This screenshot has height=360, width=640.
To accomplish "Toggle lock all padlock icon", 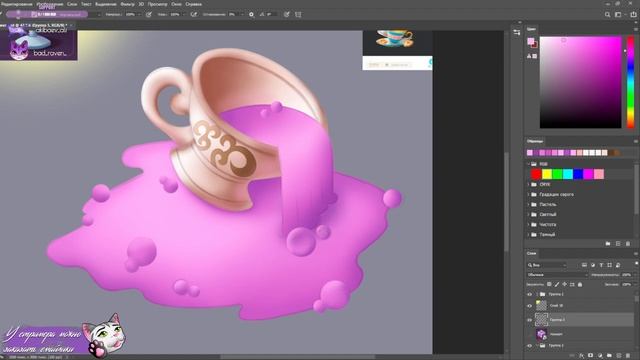I will (580, 284).
